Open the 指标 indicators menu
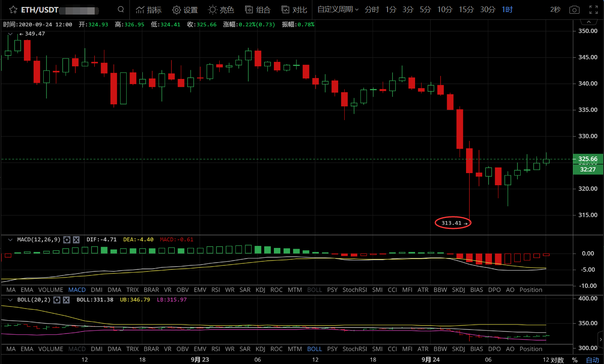Screen dimensions: 604x364 click(148, 10)
